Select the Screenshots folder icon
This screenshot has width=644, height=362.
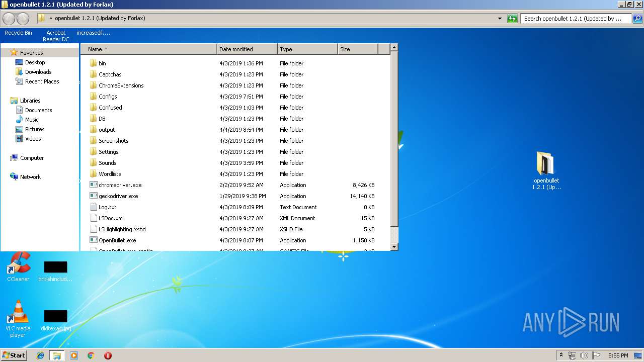[x=93, y=141]
